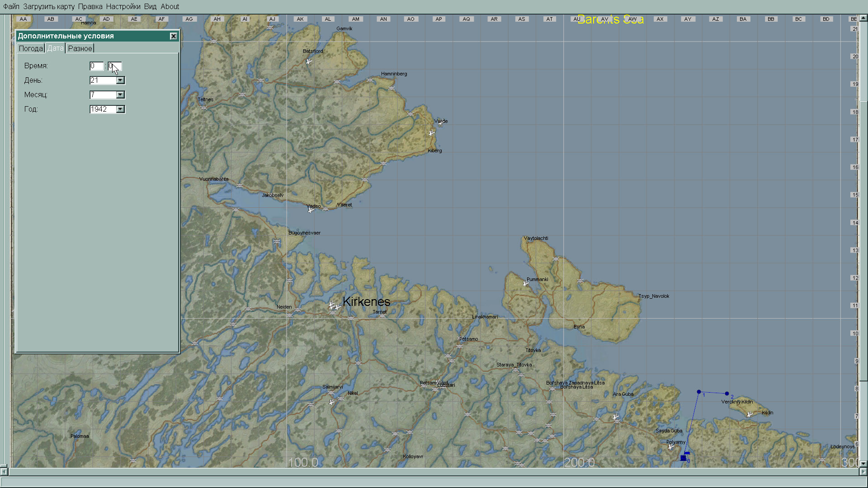The width and height of the screenshot is (868, 488).
Task: Select blue waypoint 2 near Kildin
Action: (727, 394)
